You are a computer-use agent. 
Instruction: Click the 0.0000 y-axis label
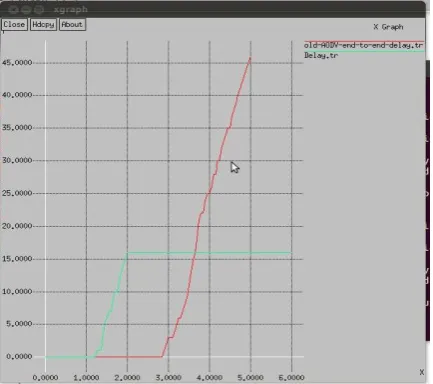click(x=19, y=357)
